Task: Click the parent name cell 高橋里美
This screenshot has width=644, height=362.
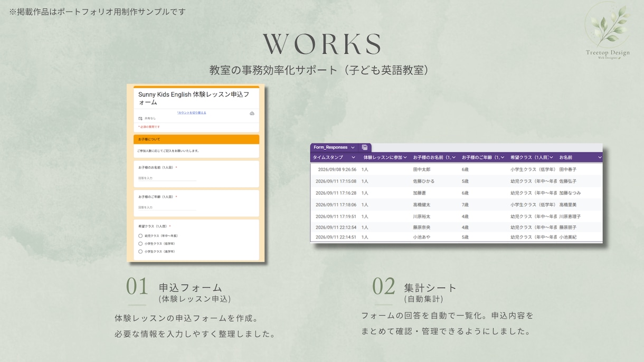Action: pos(568,205)
